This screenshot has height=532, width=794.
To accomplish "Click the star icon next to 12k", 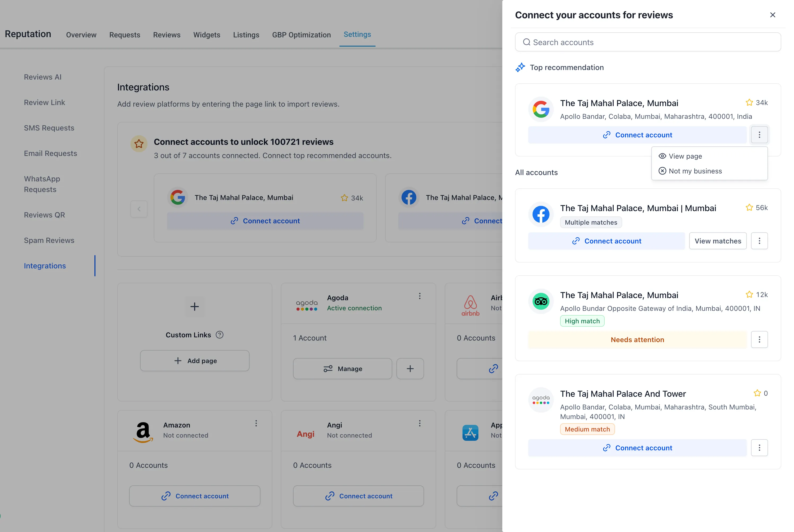I will [749, 294].
